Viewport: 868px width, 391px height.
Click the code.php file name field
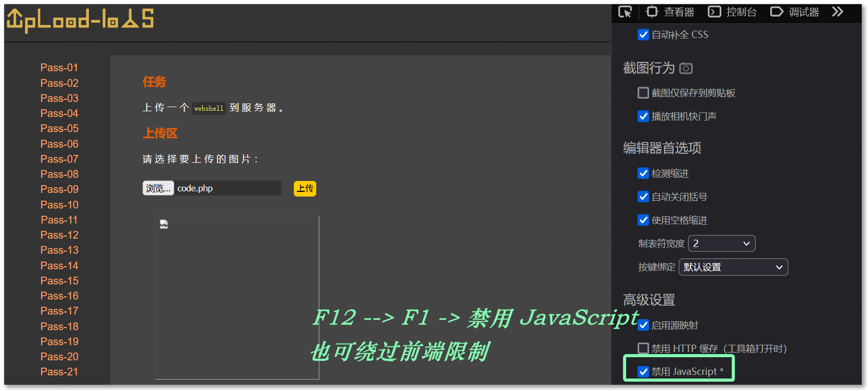227,188
